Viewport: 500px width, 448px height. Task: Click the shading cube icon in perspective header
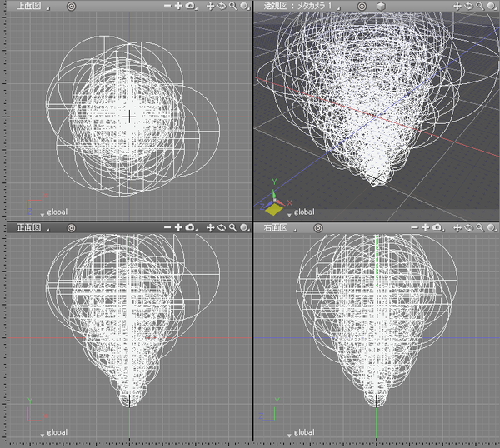tap(380, 6)
